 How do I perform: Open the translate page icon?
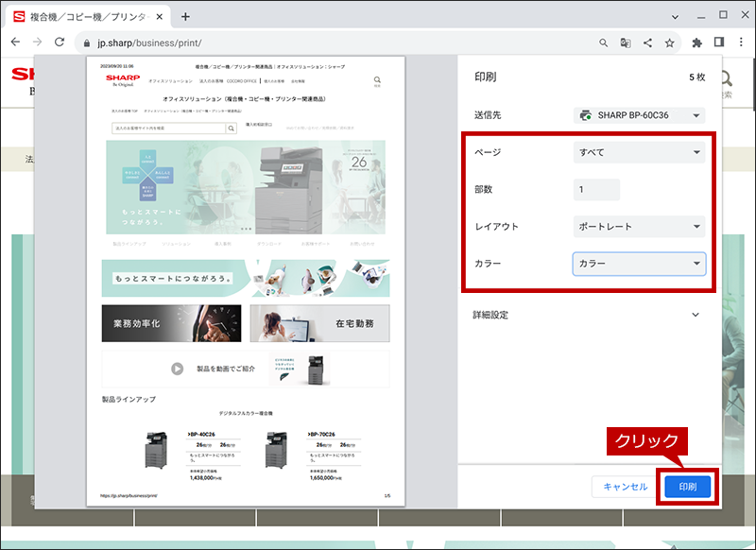[x=626, y=43]
